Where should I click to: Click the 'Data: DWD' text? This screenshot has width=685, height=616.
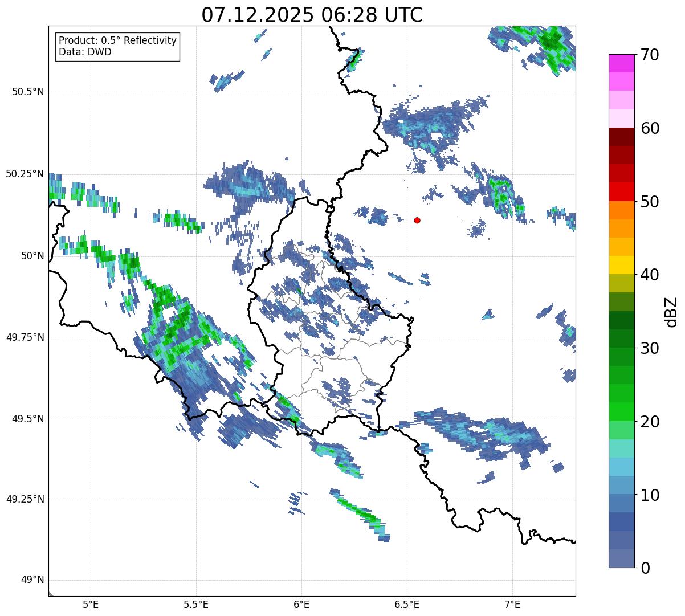click(x=85, y=52)
